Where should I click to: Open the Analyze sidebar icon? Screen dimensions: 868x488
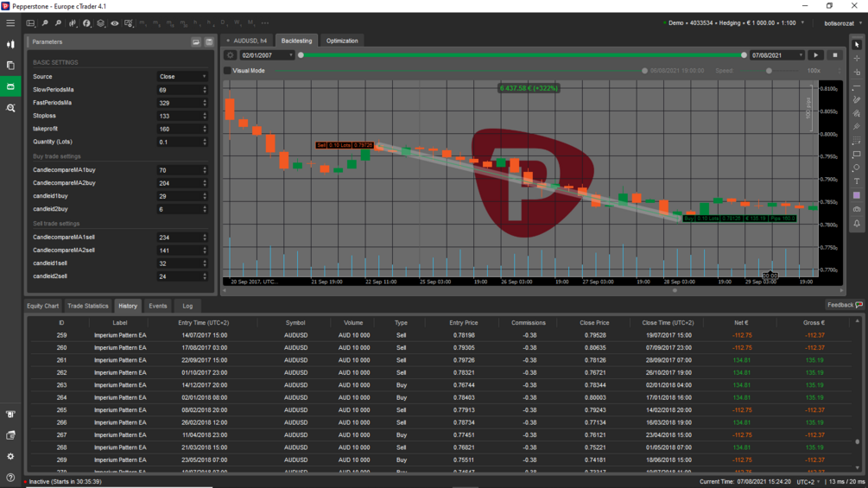(10, 108)
